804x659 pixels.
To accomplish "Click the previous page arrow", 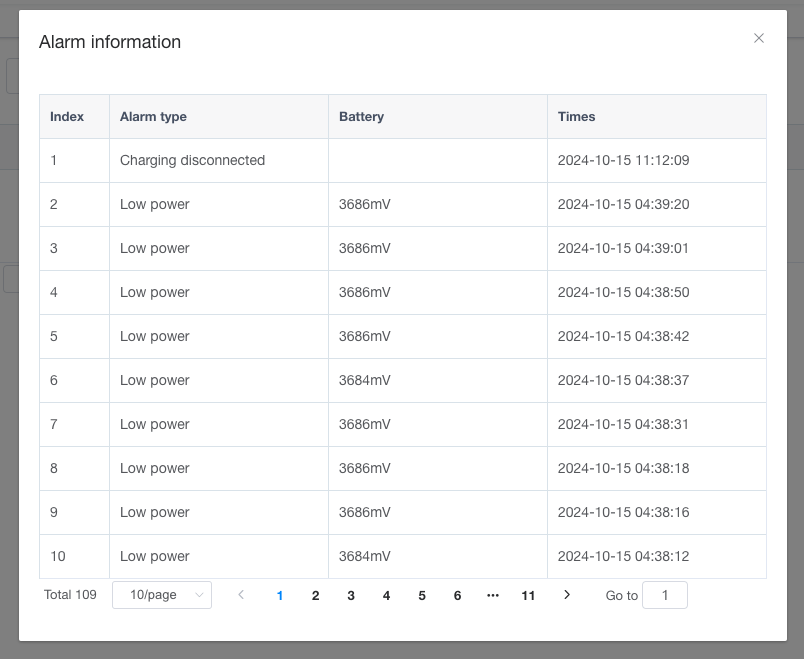I will (x=240, y=595).
